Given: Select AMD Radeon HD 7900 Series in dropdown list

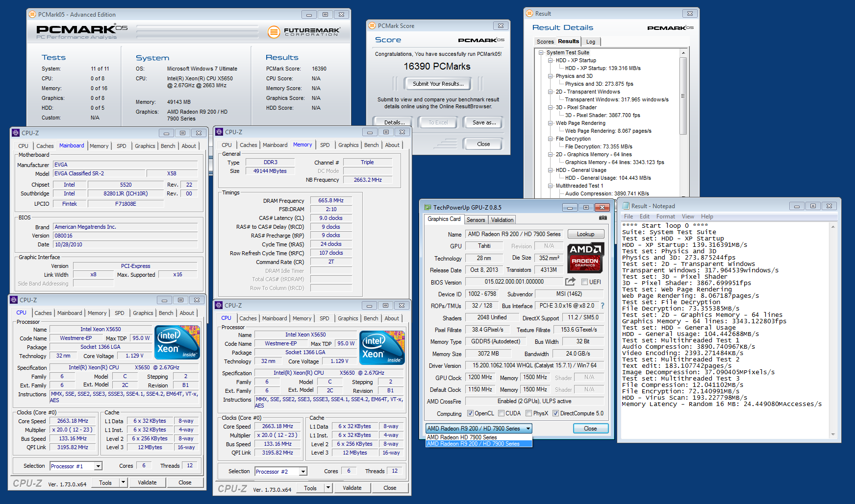Looking at the screenshot, I should (478, 437).
